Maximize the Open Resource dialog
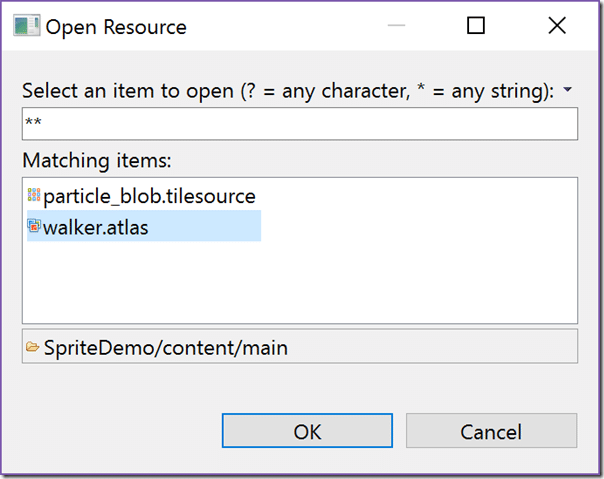The width and height of the screenshot is (604, 479). click(476, 26)
